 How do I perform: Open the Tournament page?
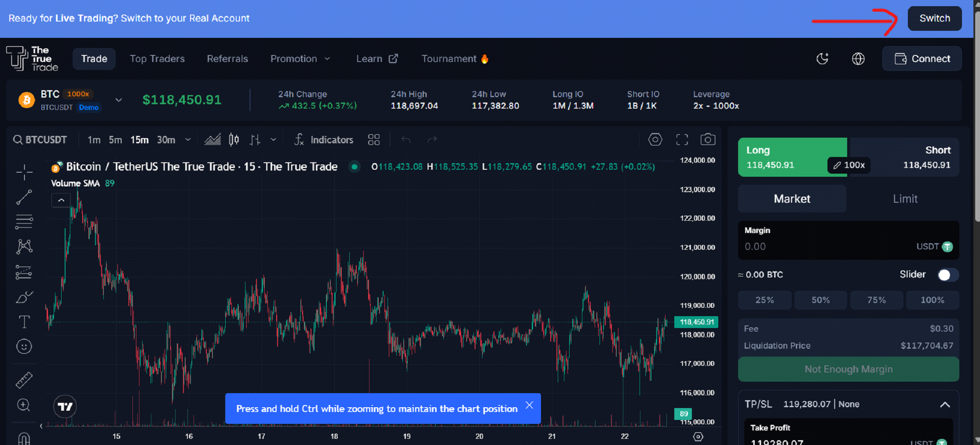pos(455,58)
